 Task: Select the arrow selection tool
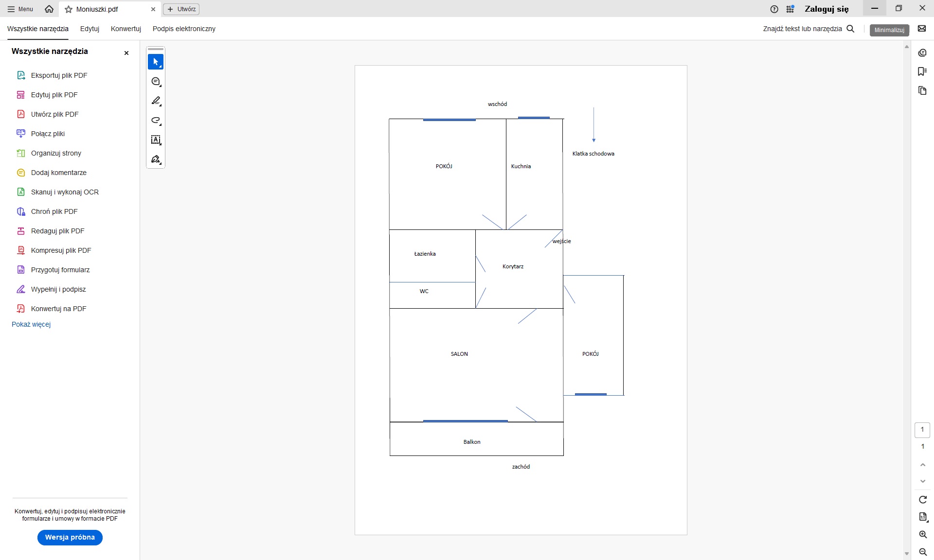point(156,62)
